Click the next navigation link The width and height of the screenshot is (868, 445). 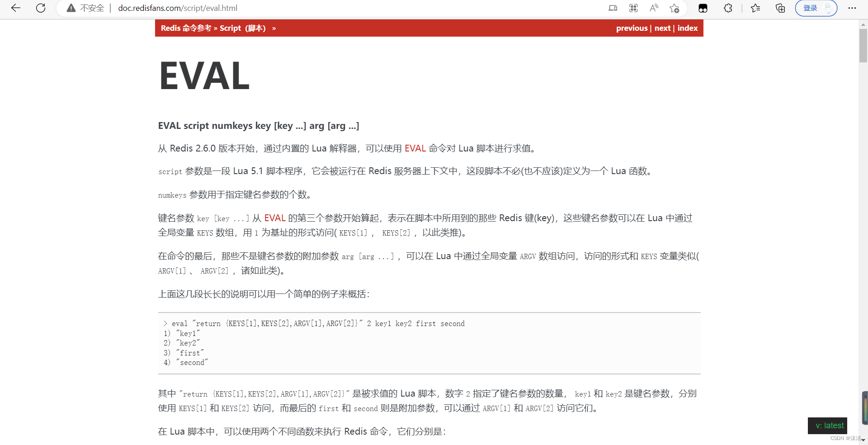[x=662, y=28]
